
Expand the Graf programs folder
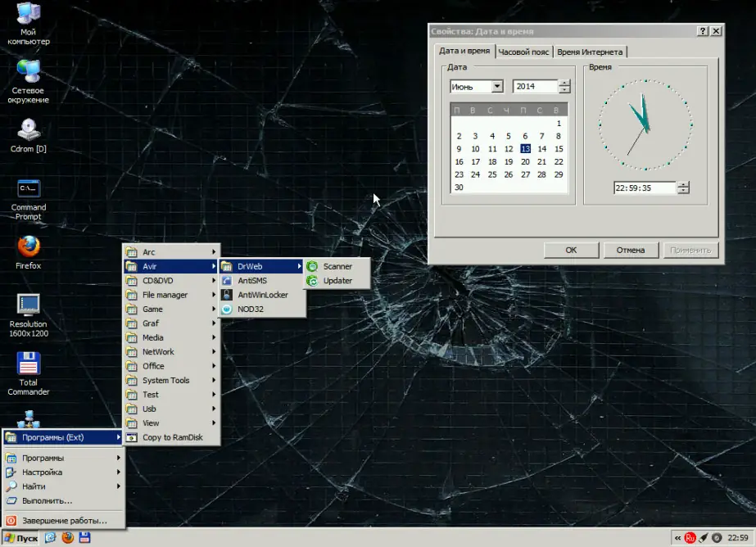coord(172,323)
